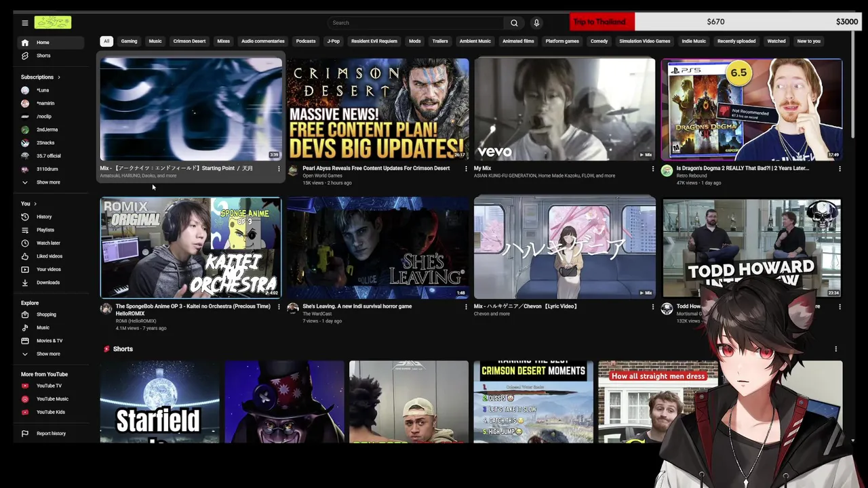Select the Ambient Music filter chip
Screen dimensions: 868x488
[475, 41]
